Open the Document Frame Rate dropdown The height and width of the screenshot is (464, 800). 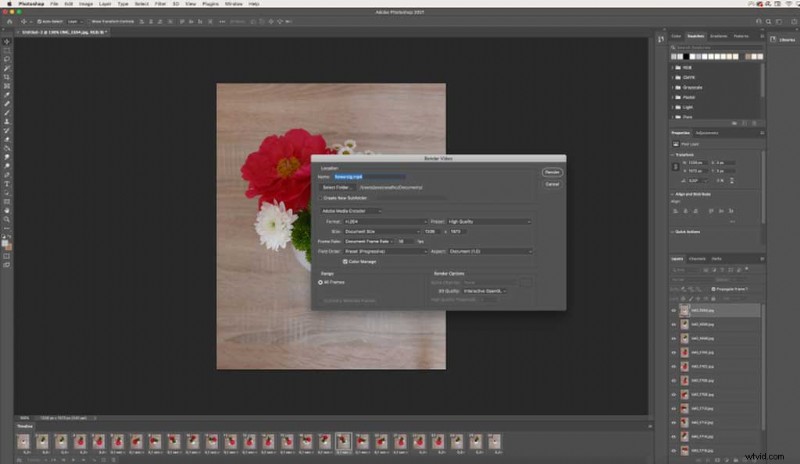(369, 241)
